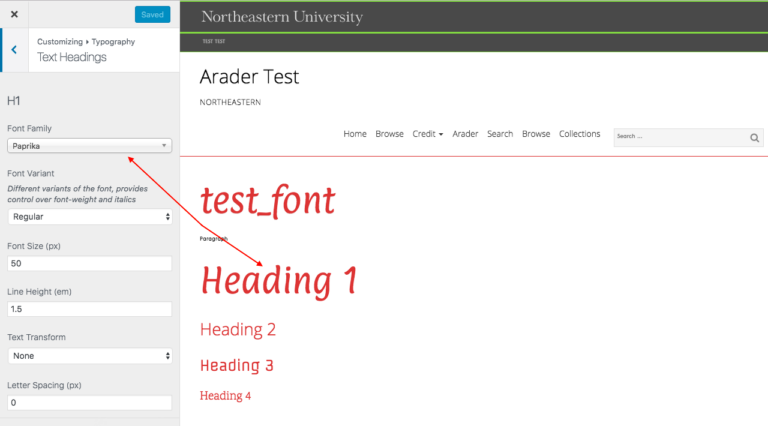768x426 pixels.
Task: Click the back arrow in Typography panel
Action: point(13,50)
